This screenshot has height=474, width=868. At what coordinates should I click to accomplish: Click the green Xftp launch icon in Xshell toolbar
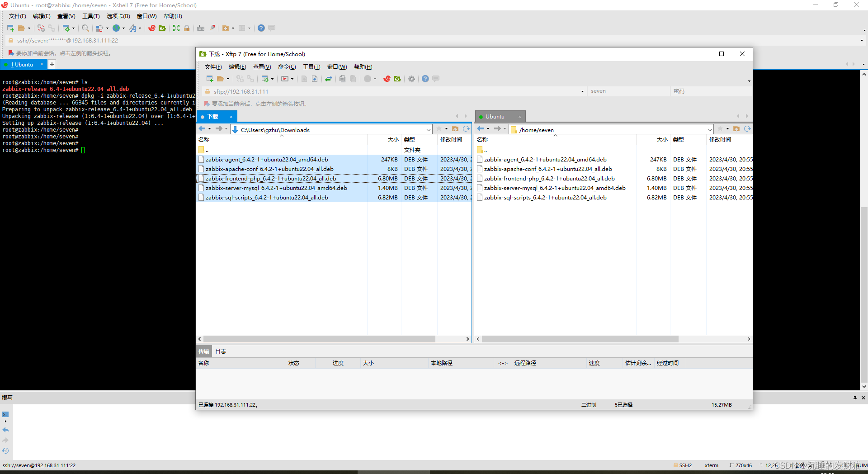click(162, 28)
